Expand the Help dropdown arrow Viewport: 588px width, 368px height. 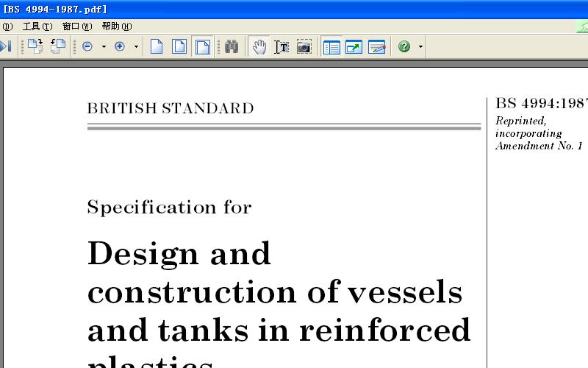[x=420, y=47]
